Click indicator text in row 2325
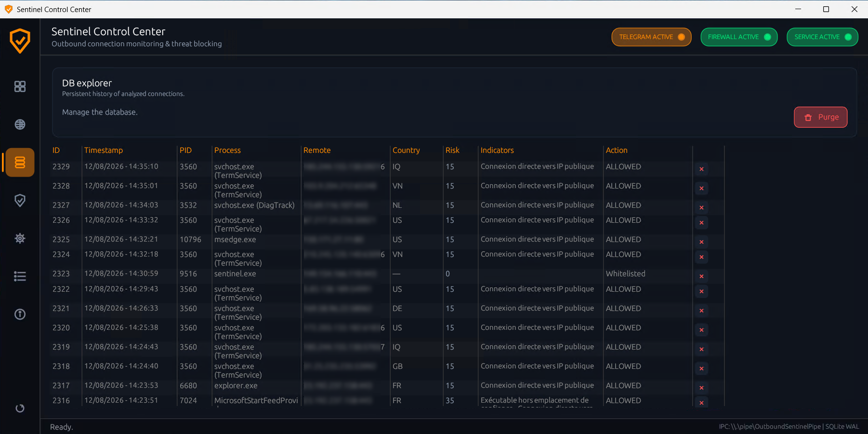868x434 pixels. pyautogui.click(x=537, y=240)
